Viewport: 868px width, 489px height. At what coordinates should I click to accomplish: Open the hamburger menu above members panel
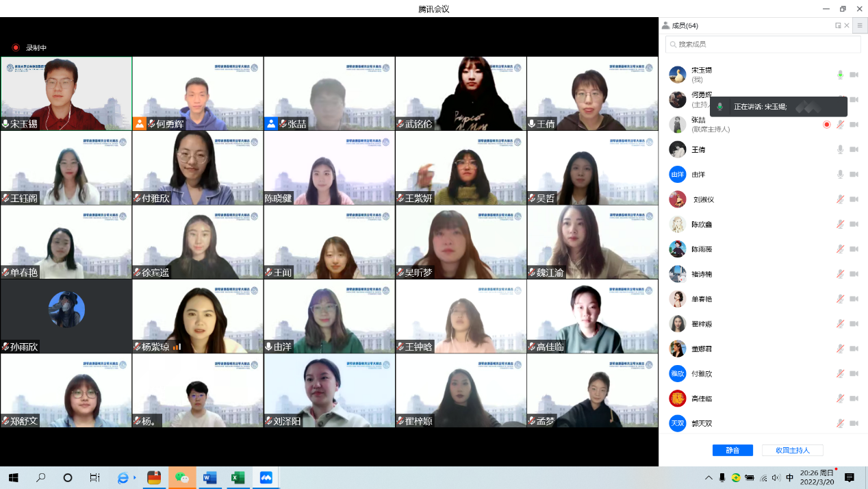[x=860, y=25]
